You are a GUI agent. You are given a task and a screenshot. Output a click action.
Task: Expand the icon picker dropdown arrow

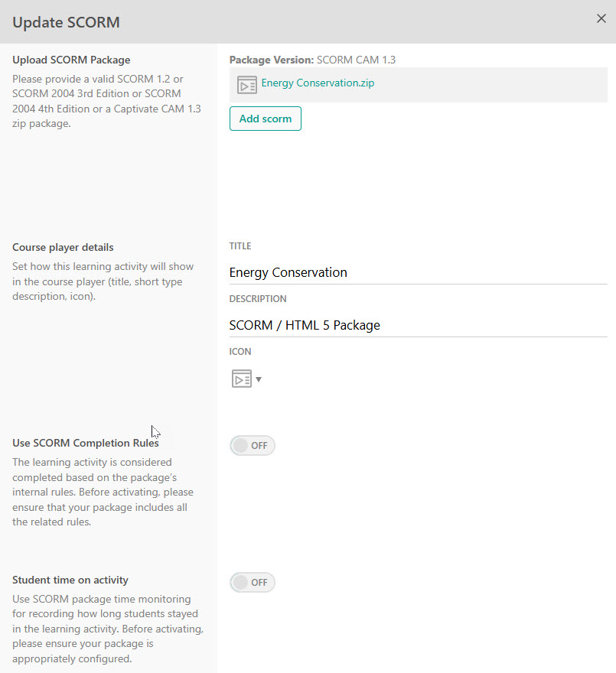click(x=259, y=379)
